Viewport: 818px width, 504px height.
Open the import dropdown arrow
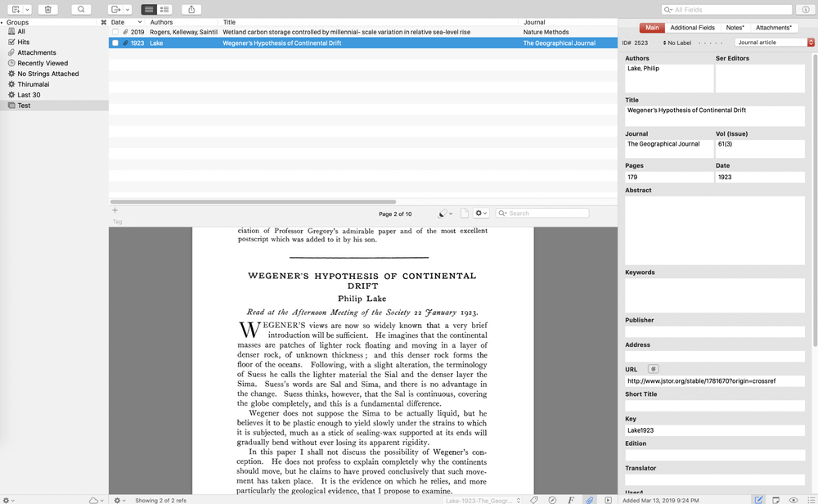[128, 9]
